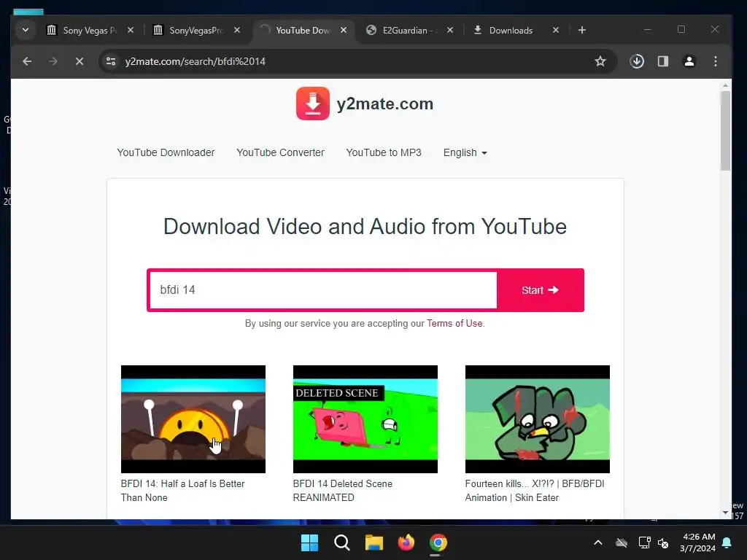
Task: Click the forward navigation arrow
Action: (x=53, y=61)
